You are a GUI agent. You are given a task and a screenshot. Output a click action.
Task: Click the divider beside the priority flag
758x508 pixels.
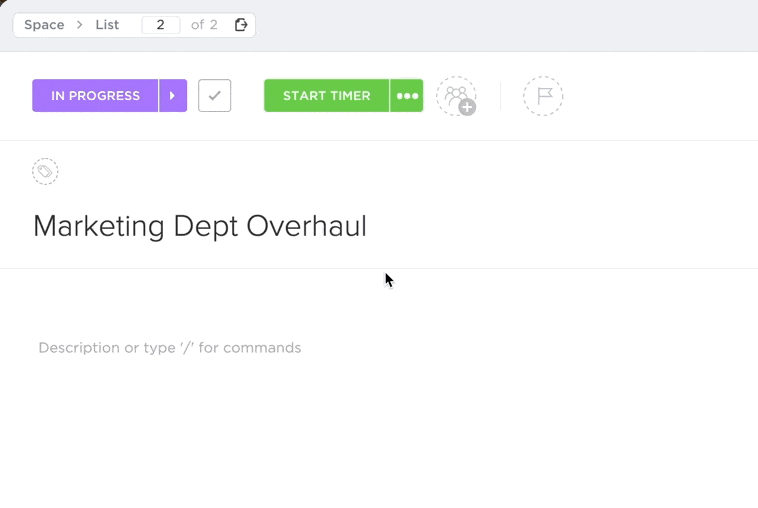coord(500,96)
